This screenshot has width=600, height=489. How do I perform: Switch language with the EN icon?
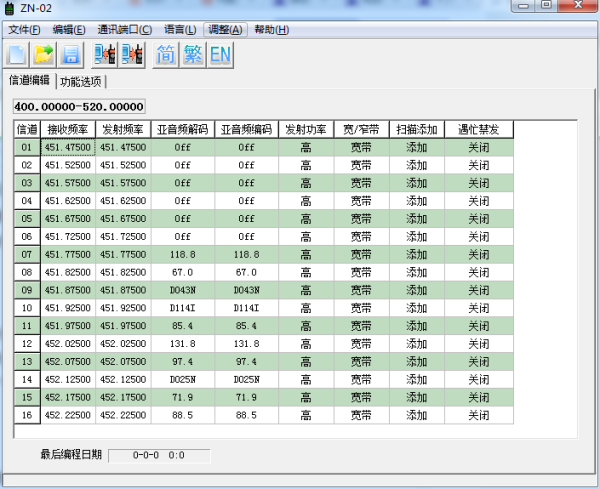click(220, 54)
